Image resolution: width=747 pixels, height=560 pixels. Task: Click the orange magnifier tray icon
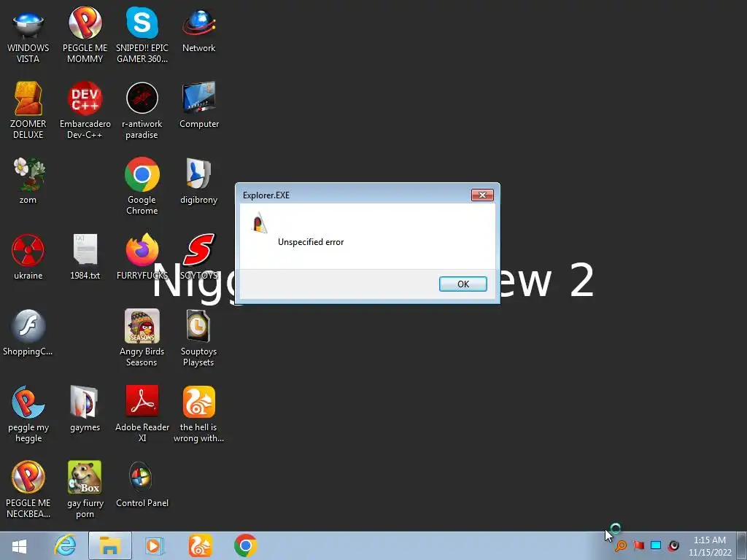click(x=621, y=545)
